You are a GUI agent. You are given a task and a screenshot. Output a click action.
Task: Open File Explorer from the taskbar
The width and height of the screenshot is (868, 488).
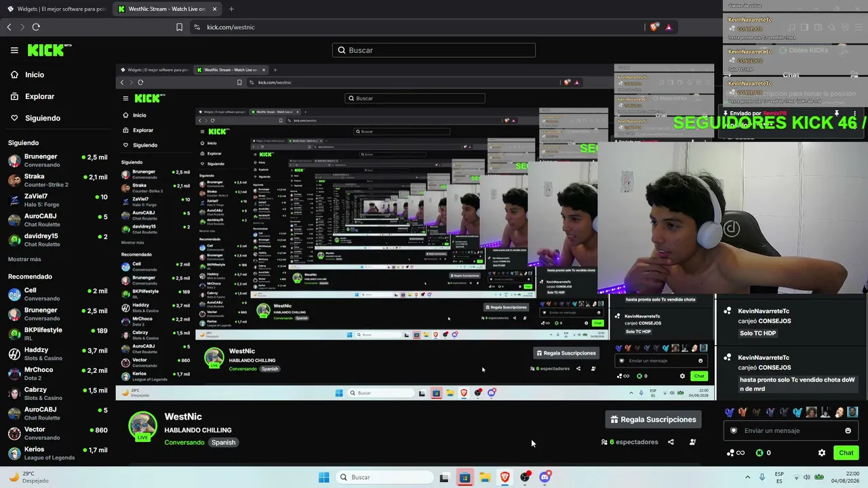485,477
